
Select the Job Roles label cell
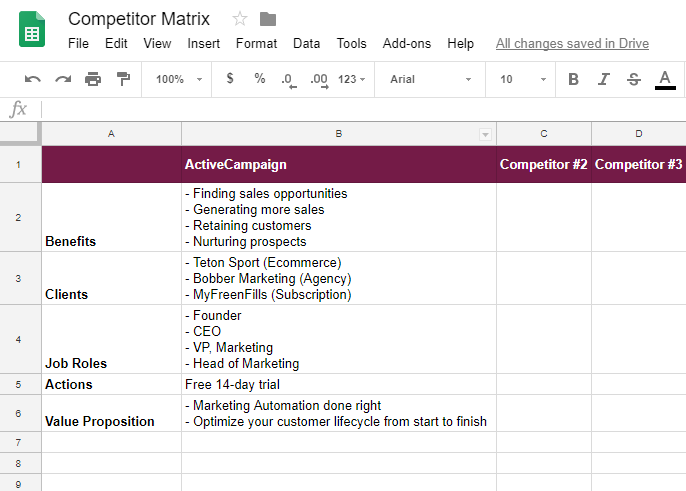(112, 339)
